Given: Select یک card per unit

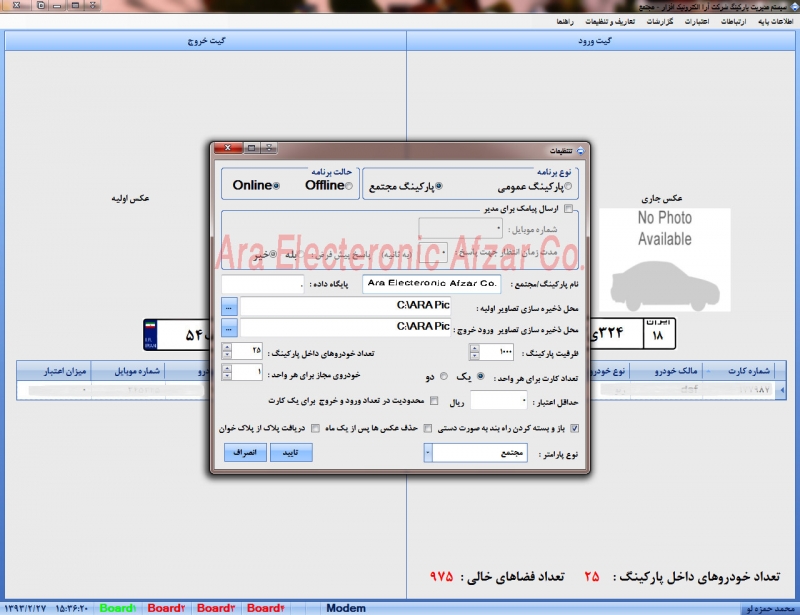Looking at the screenshot, I should [x=480, y=377].
